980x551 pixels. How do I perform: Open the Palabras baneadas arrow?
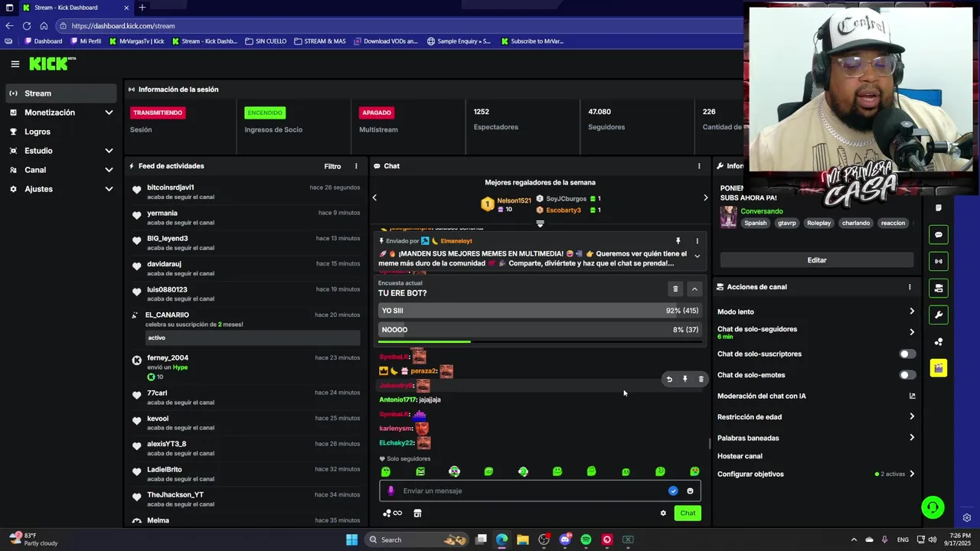tap(911, 438)
